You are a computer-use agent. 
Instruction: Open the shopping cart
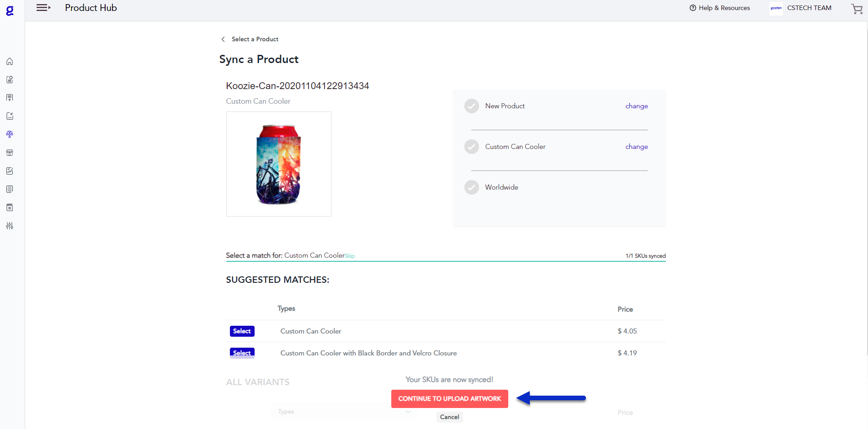click(x=857, y=9)
